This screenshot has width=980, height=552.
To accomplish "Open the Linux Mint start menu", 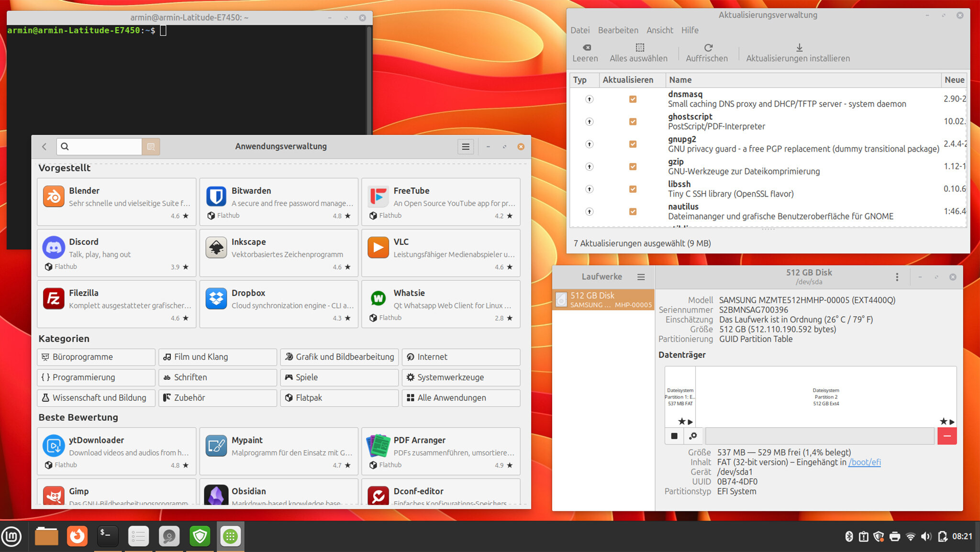I will point(11,536).
